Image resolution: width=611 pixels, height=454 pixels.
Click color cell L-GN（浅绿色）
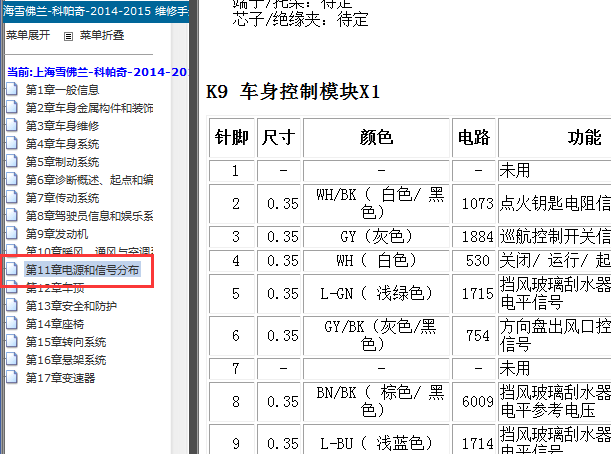376,293
